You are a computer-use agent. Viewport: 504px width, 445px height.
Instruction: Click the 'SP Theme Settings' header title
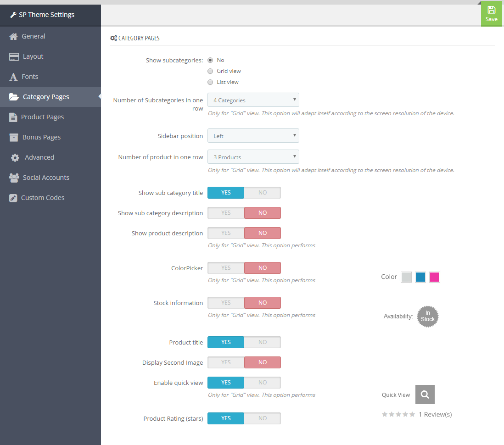(47, 15)
